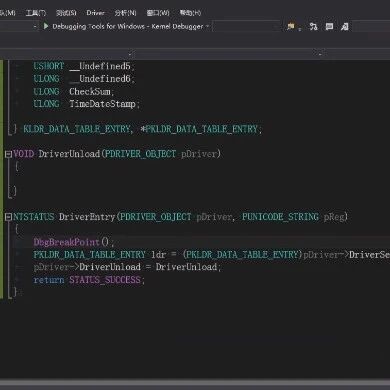Viewport: 390px width, 390px height.
Task: Open the 帮助(H) menu
Action: pos(190,13)
